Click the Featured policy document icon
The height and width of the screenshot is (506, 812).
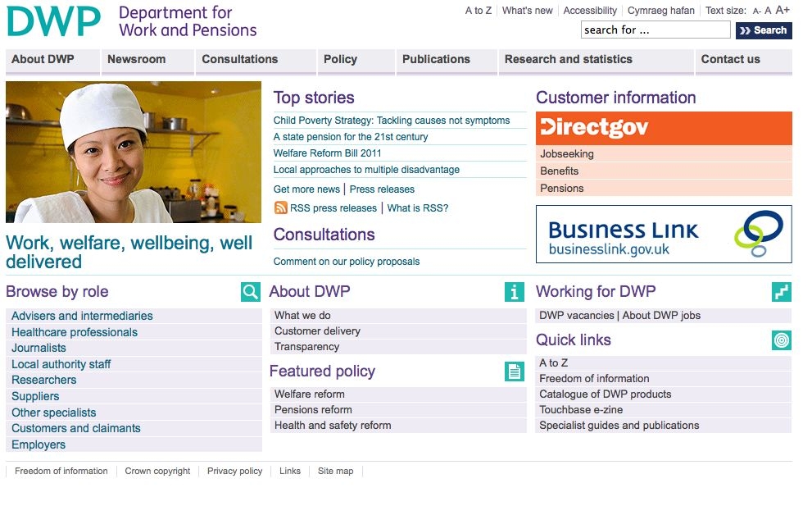(515, 372)
